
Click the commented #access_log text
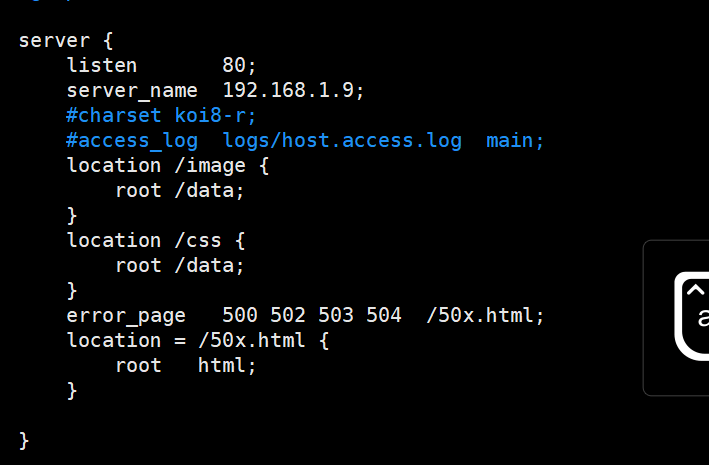(x=132, y=141)
